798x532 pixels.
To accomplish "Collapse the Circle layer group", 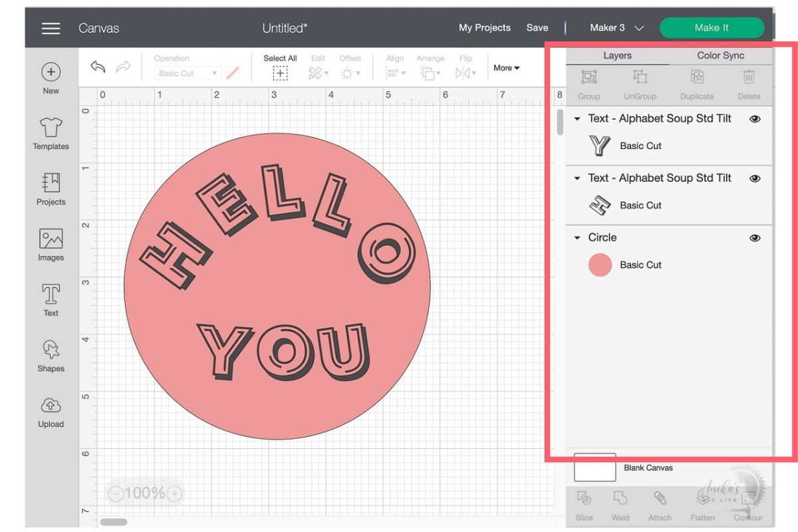I will pos(577,238).
